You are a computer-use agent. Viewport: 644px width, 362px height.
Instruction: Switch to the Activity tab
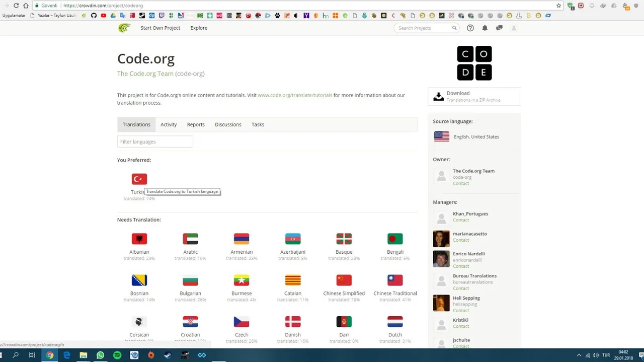(169, 124)
